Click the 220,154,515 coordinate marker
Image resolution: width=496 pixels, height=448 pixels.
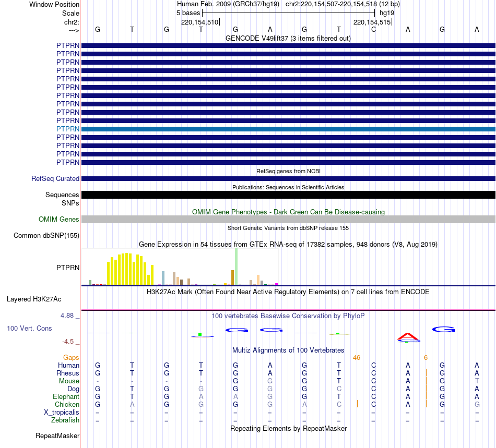click(x=372, y=22)
